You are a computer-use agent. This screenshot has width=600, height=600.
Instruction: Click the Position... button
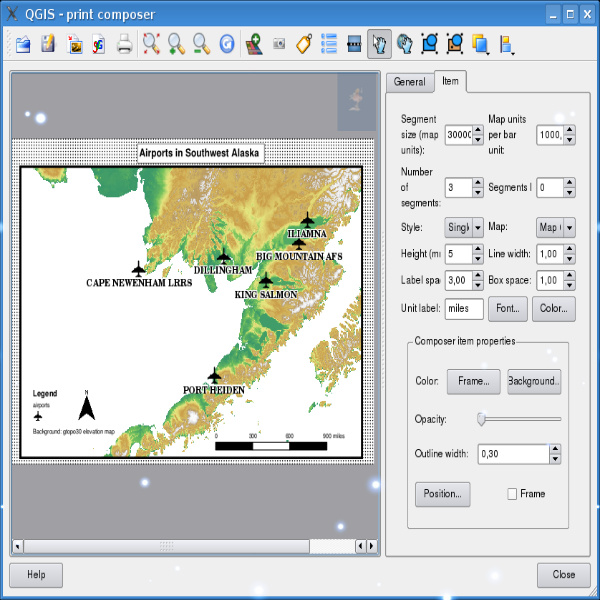[x=443, y=494]
